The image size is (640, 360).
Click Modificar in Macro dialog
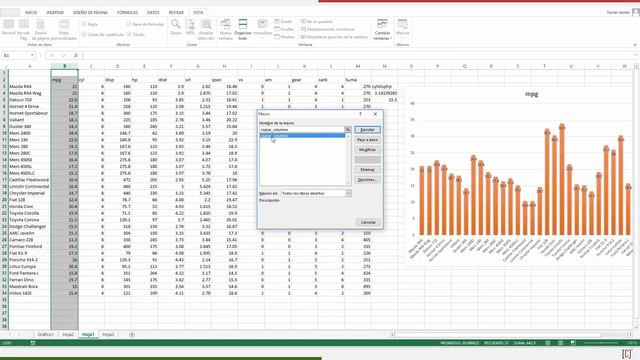(x=367, y=150)
